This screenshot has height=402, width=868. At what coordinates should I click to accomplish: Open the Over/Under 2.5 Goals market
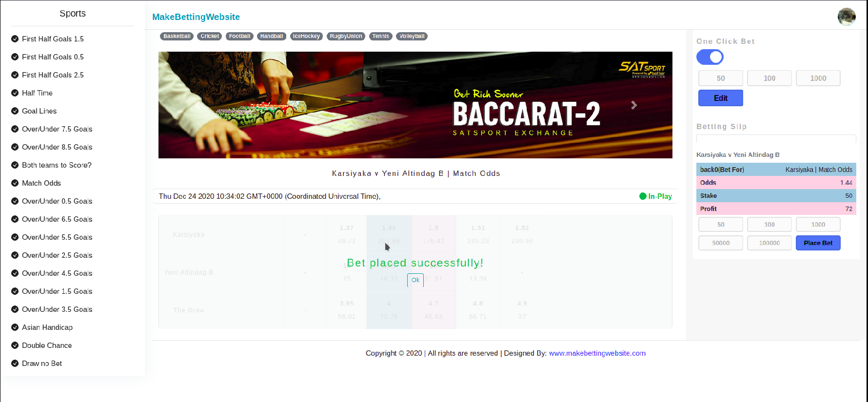click(57, 255)
